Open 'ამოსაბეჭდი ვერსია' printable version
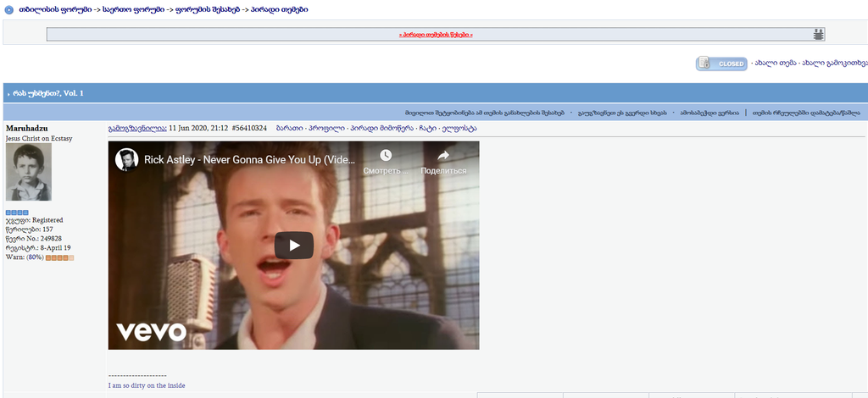868x398 pixels. click(709, 113)
